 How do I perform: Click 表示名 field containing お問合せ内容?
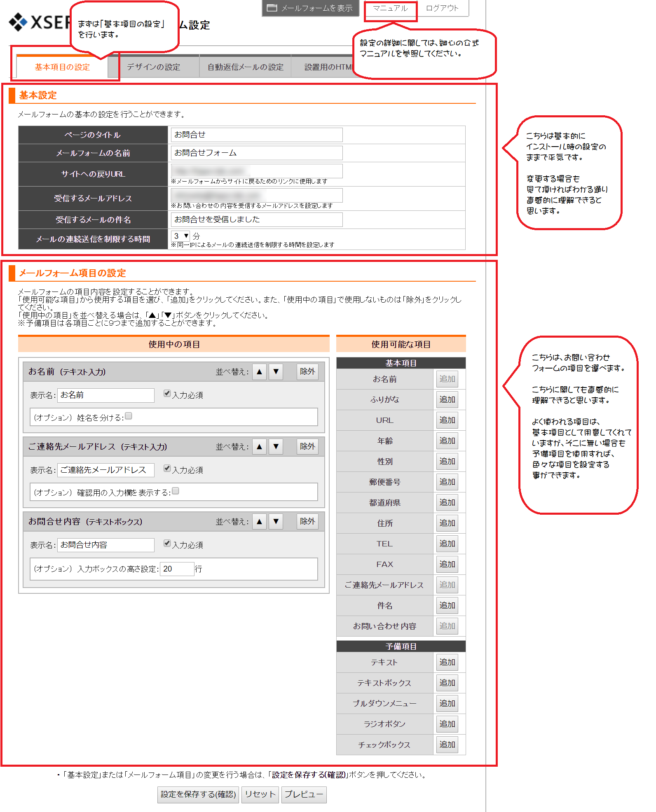(x=106, y=545)
